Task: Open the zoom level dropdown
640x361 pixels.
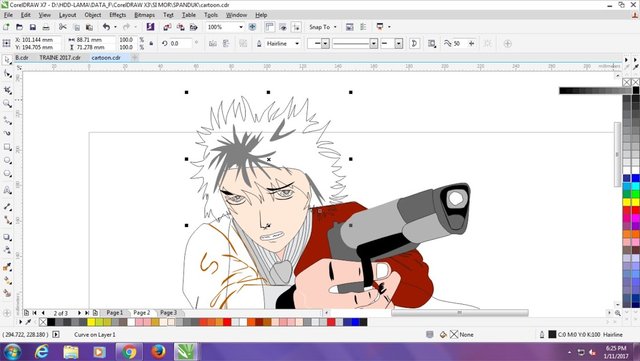Action: pyautogui.click(x=241, y=27)
